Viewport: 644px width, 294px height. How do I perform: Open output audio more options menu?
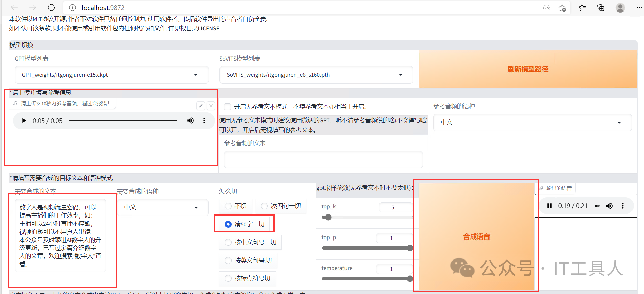[x=623, y=206]
